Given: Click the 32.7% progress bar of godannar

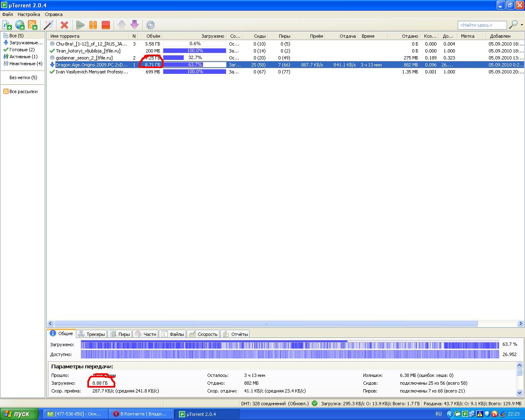Looking at the screenshot, I should (x=195, y=58).
